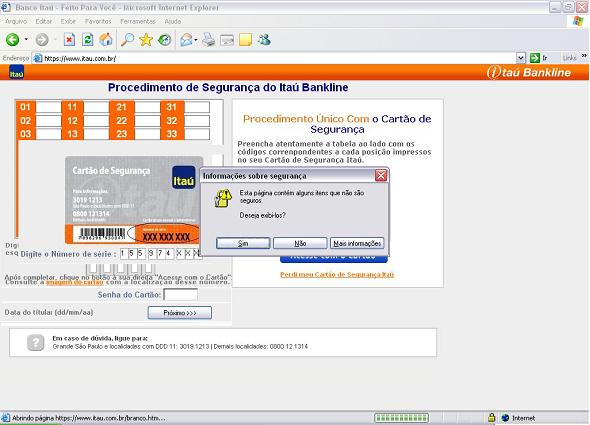Image resolution: width=590 pixels, height=425 pixels.
Task: Click the green Ir go button
Action: click(x=538, y=58)
